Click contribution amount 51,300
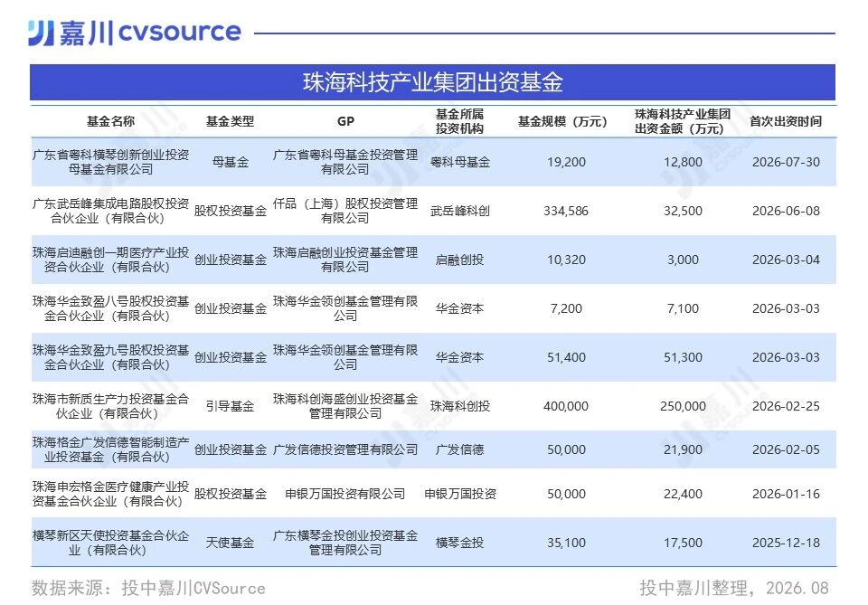The width and height of the screenshot is (868, 605). 684,357
